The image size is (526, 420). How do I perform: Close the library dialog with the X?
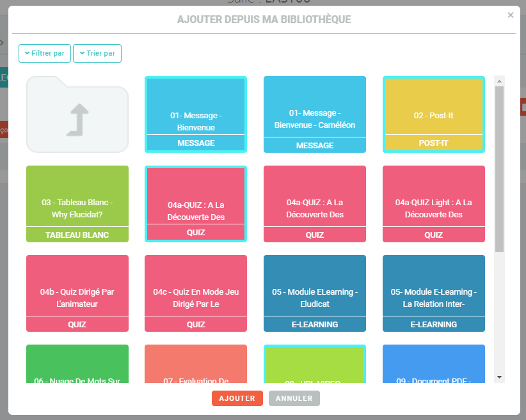pyautogui.click(x=511, y=15)
